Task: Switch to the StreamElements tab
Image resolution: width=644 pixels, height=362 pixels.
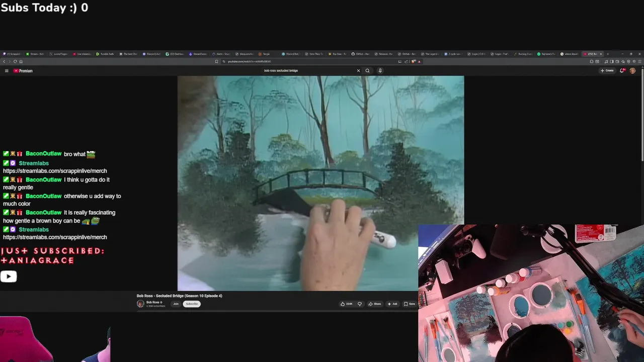Action: point(198,54)
